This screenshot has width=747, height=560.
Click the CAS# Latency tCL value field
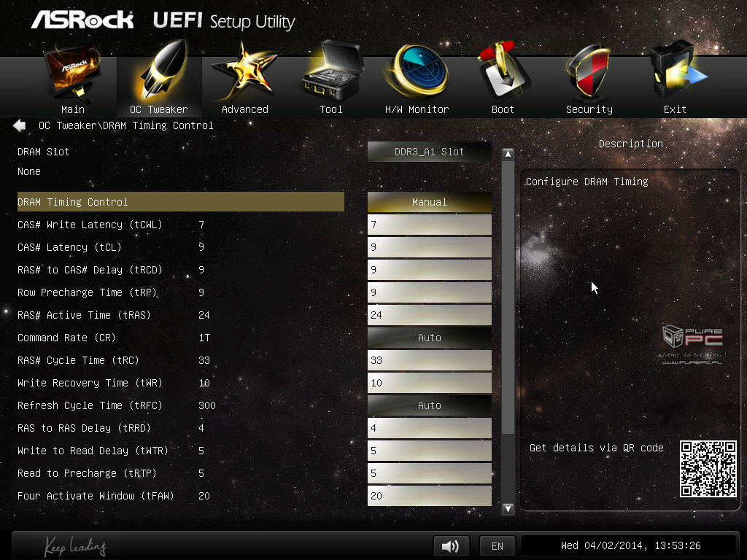[x=429, y=247]
